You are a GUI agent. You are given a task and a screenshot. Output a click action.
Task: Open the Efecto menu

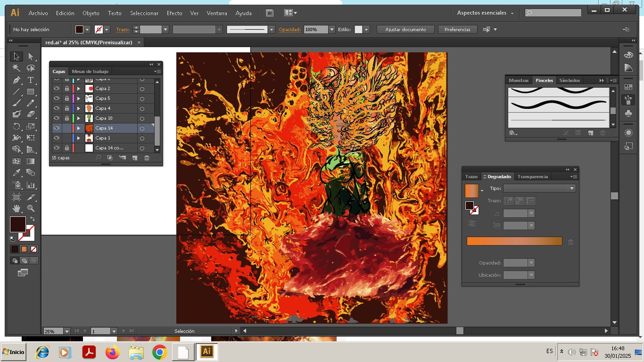174,13
